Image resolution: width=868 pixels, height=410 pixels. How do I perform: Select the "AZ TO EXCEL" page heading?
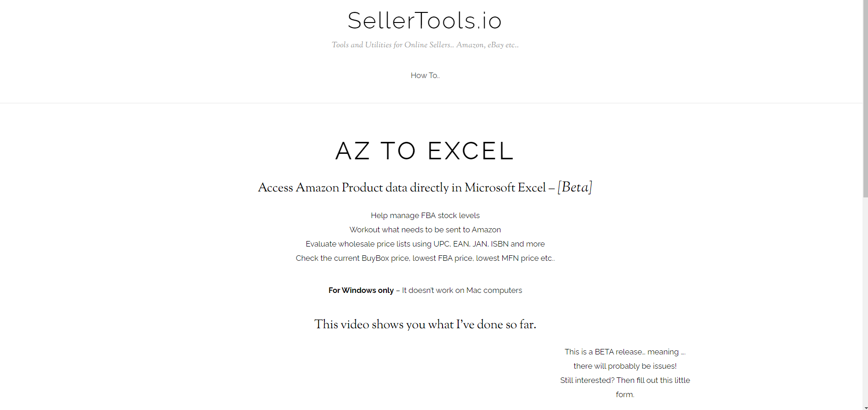(x=424, y=151)
